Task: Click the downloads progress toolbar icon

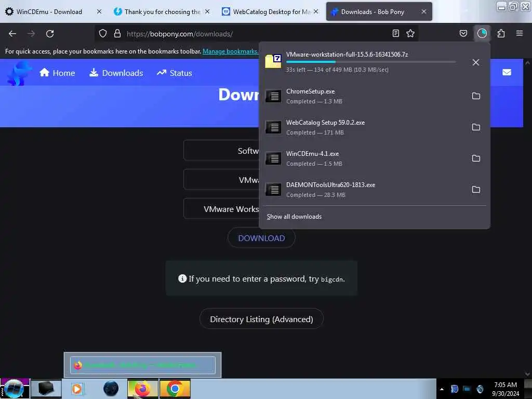Action: pos(482,33)
